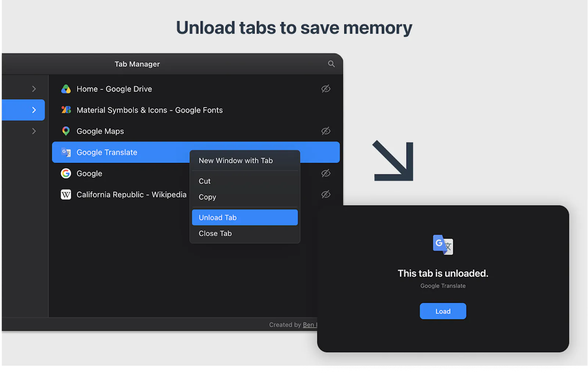Select Close Tab in context menu
The height and width of the screenshot is (373, 588).
[x=245, y=233]
